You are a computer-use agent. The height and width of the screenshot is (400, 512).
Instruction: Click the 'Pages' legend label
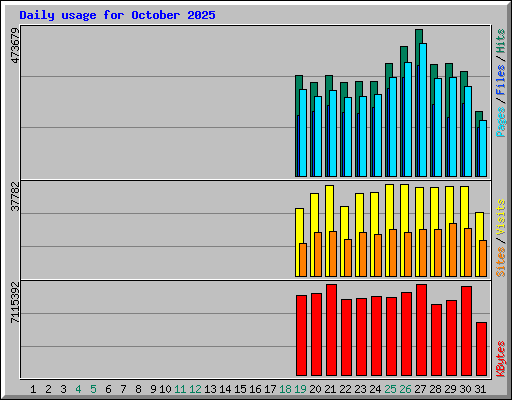(501, 122)
